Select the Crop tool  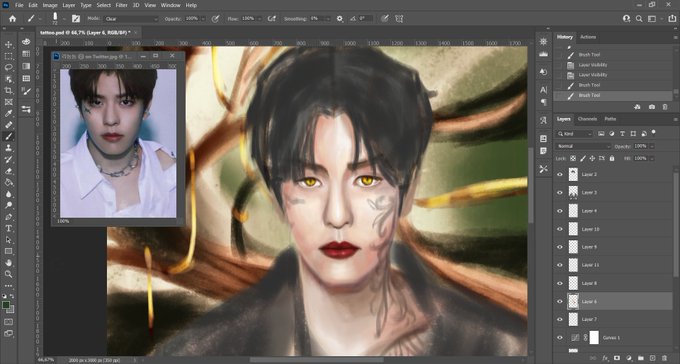coord(8,90)
